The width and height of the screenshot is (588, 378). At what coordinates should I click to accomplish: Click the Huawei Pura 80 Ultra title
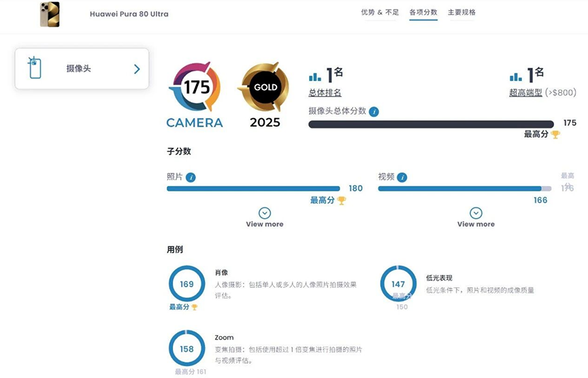(129, 14)
